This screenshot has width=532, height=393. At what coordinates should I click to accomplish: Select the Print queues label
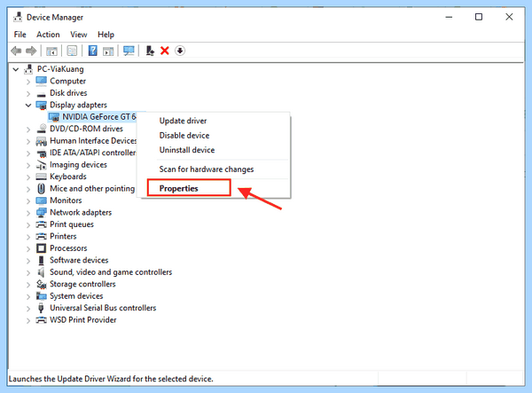click(72, 224)
